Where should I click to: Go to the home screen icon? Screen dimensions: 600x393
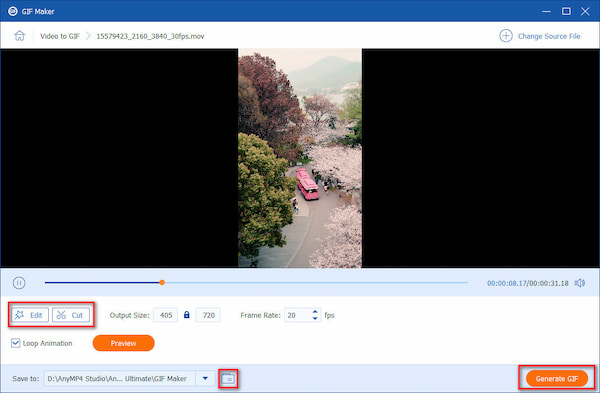20,36
